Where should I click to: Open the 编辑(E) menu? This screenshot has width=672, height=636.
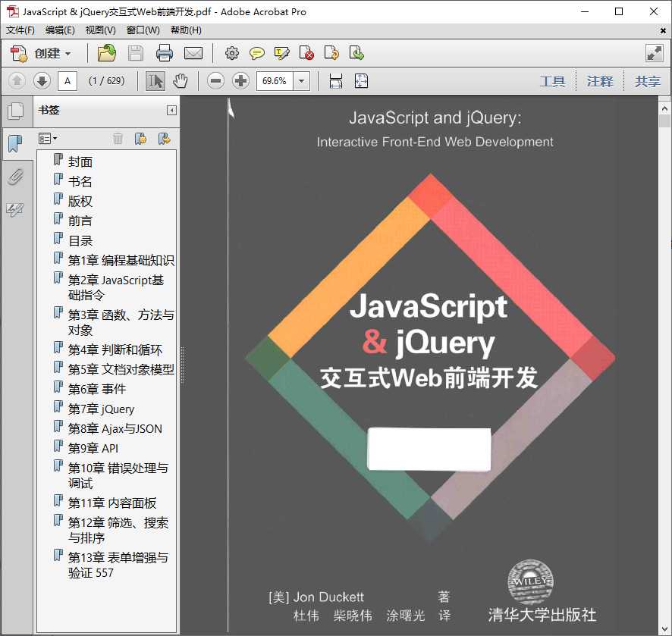click(60, 30)
